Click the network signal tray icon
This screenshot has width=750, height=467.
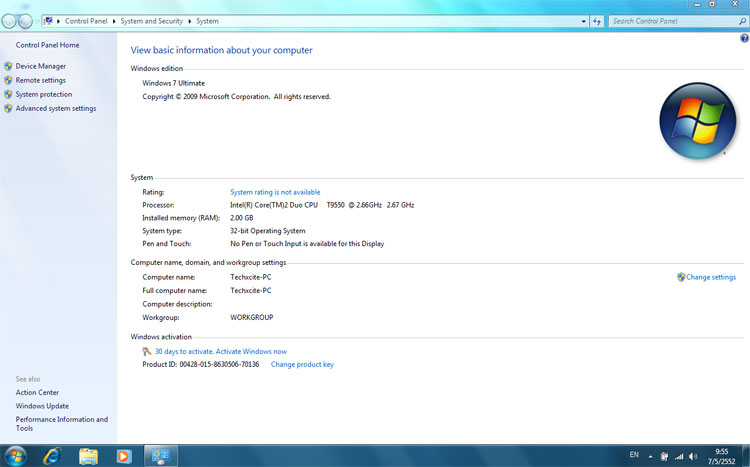point(679,456)
